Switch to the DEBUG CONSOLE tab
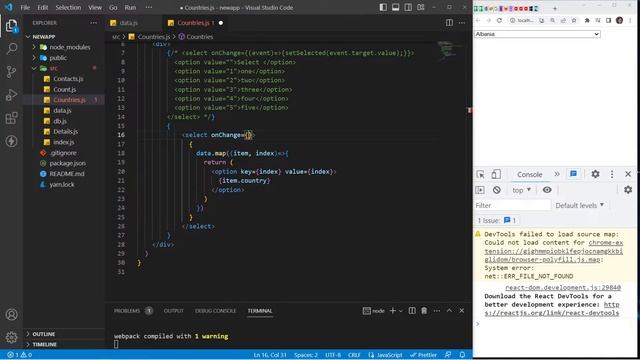 point(216,311)
